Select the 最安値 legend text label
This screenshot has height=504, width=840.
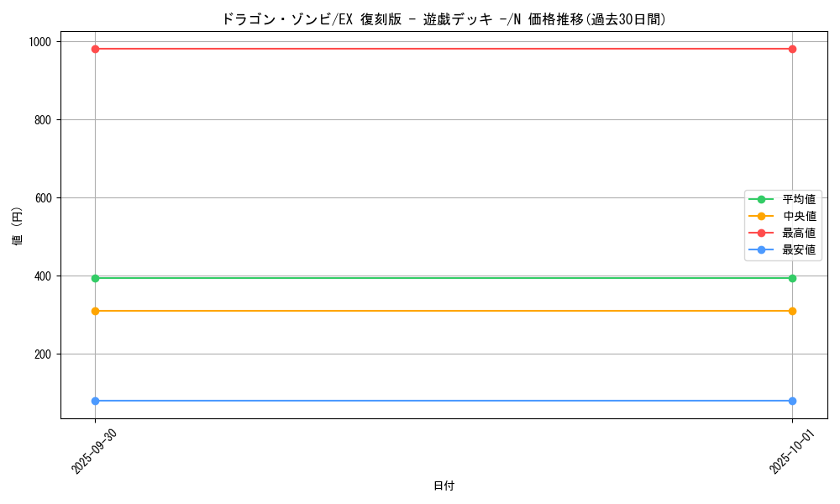(799, 249)
